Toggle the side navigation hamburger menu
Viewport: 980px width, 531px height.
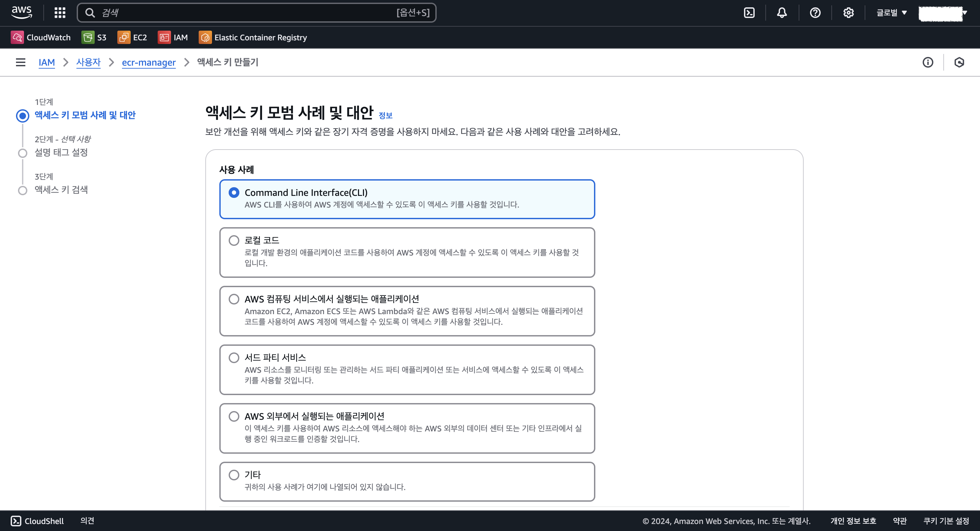coord(21,62)
